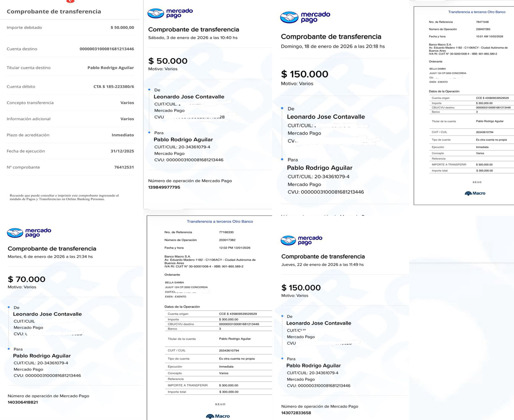Click the blue "De" bullet on the $70.000 receipt
The height and width of the screenshot is (420, 514).
pos(9,307)
